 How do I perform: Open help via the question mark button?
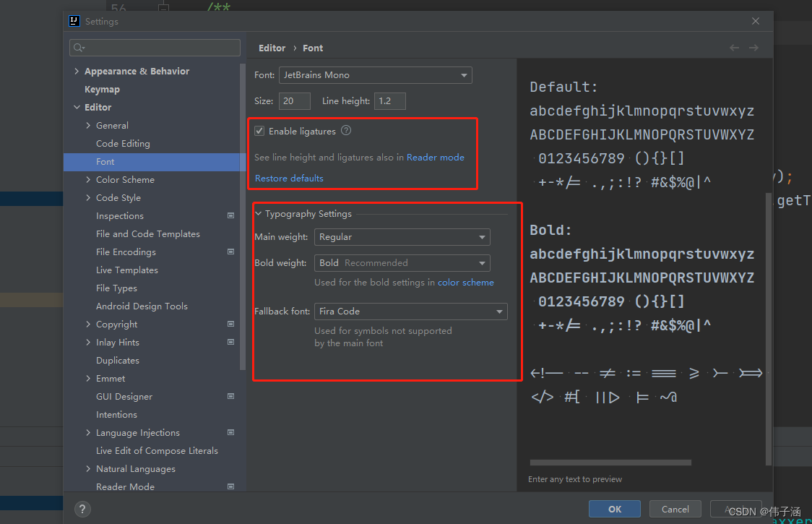pos(82,509)
